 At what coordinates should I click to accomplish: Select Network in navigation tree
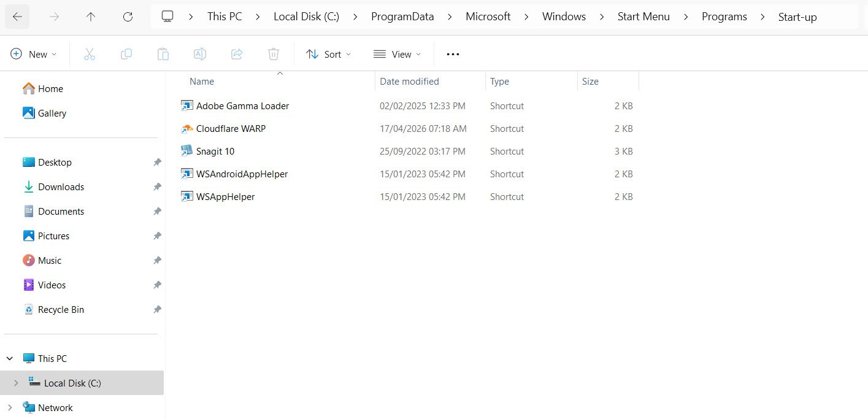(x=55, y=407)
